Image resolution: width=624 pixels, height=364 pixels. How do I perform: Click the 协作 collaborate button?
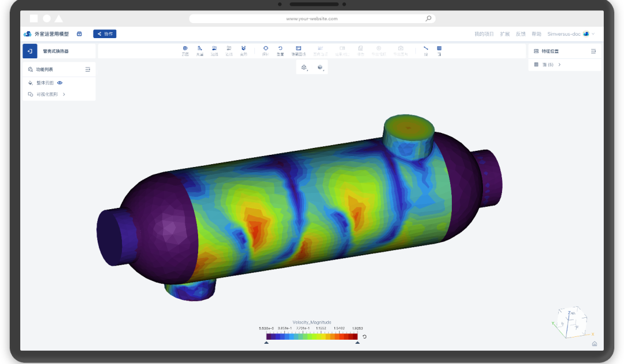pos(105,34)
